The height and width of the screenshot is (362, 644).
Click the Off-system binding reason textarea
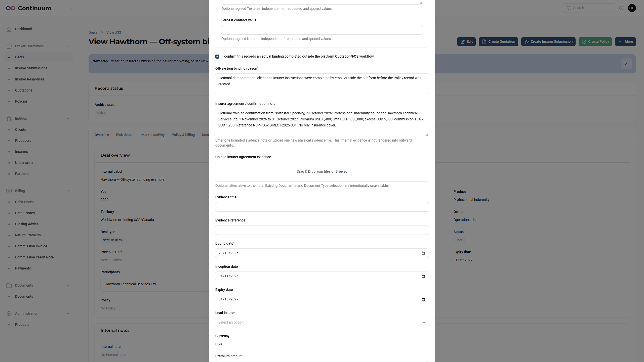point(322,84)
